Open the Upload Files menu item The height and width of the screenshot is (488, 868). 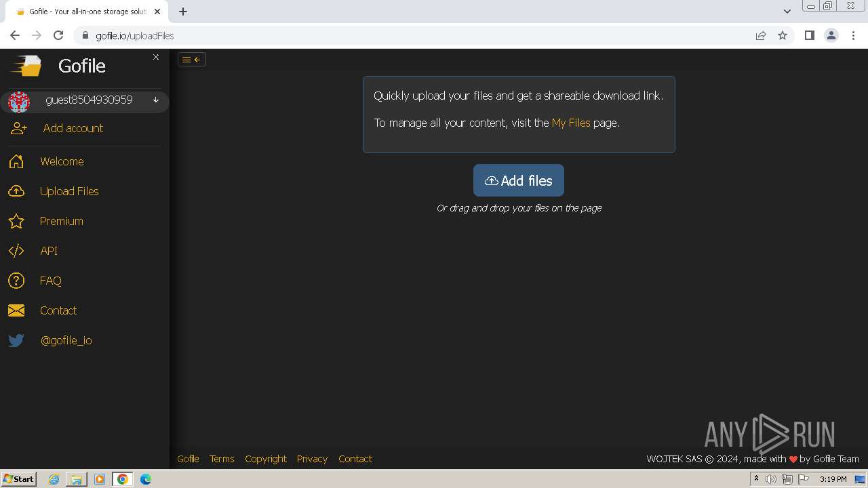click(x=69, y=191)
